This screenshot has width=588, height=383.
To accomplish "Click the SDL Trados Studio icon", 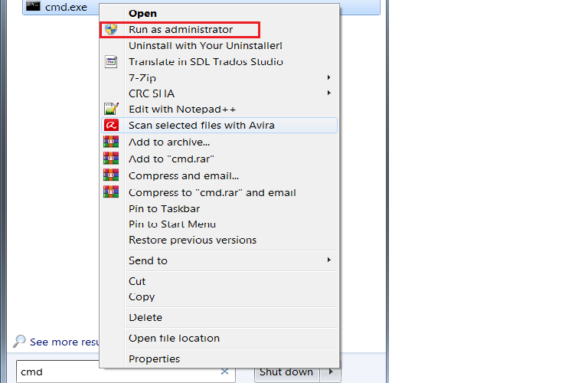I will click(111, 62).
